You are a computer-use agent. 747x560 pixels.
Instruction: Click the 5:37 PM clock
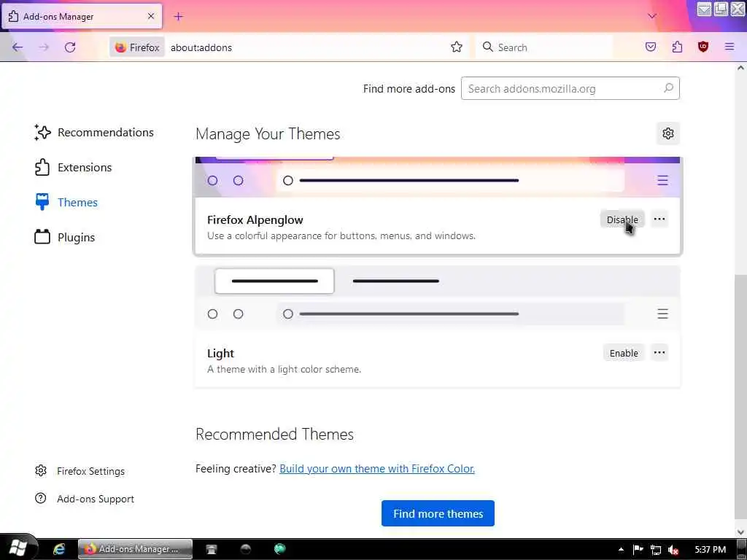pos(710,550)
